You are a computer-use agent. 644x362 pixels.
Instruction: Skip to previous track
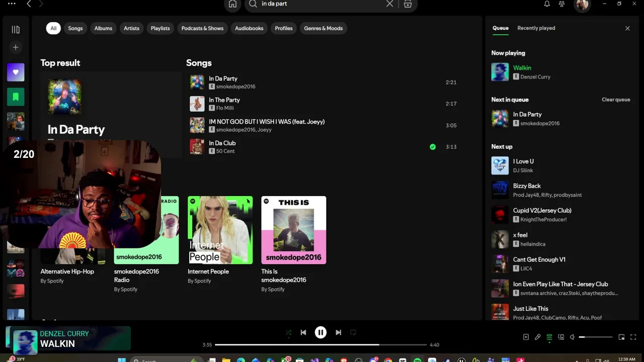coord(303,332)
